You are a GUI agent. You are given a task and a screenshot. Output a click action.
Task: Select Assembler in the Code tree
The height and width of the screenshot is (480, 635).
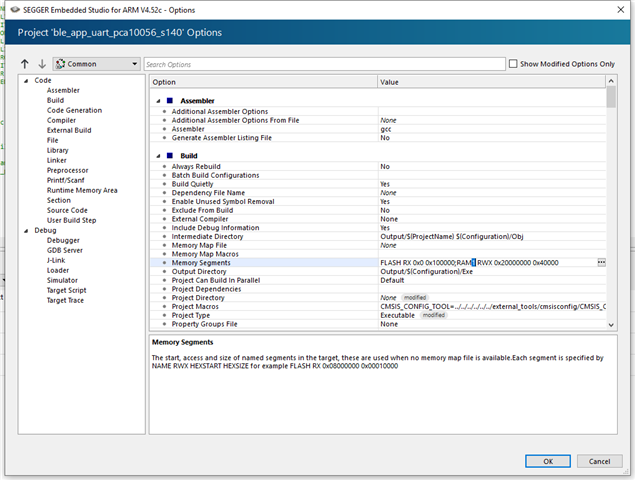[63, 90]
